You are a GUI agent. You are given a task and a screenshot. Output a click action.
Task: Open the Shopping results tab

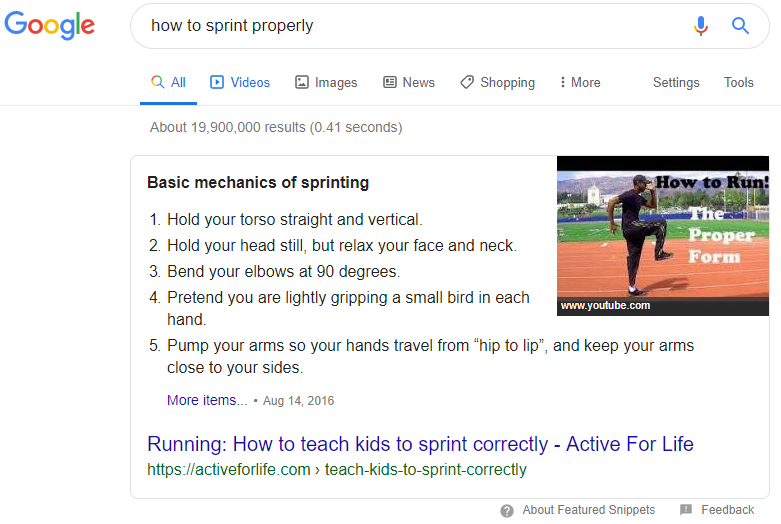coord(497,82)
